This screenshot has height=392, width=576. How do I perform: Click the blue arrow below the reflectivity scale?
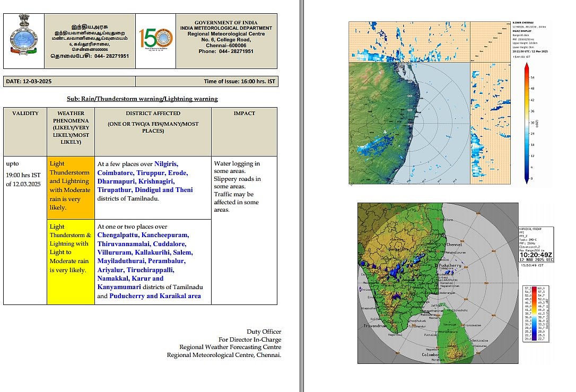526,179
